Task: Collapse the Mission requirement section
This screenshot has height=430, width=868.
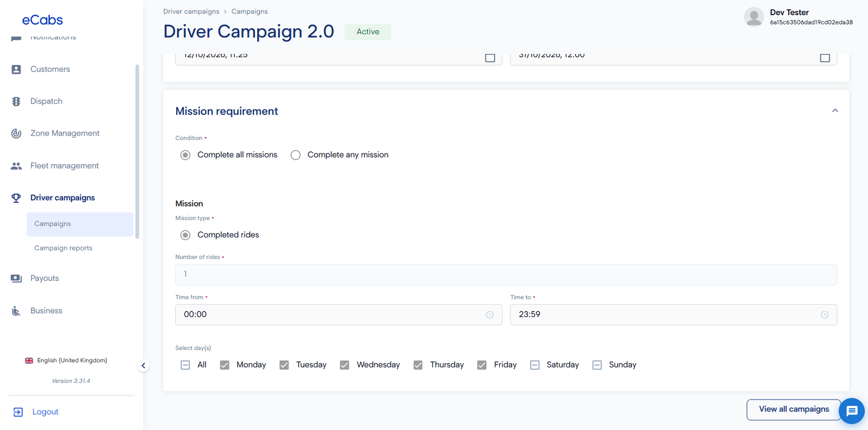Action: pyautogui.click(x=835, y=111)
